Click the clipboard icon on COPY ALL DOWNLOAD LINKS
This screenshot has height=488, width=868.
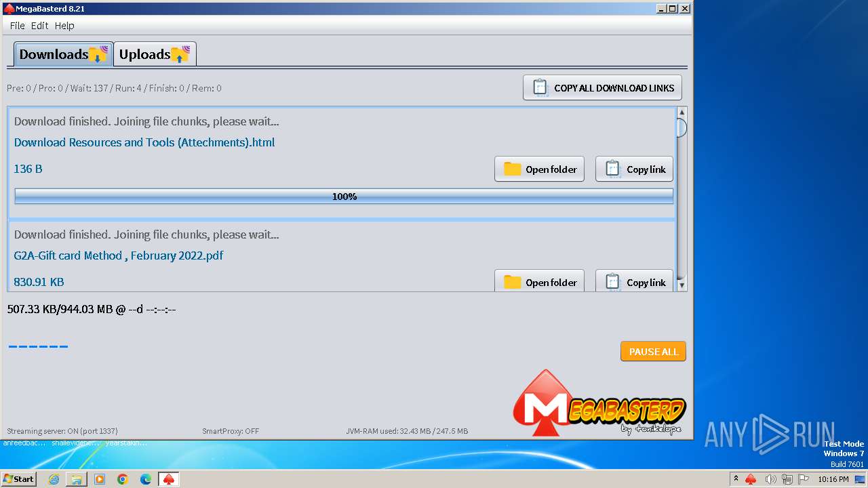click(x=540, y=88)
